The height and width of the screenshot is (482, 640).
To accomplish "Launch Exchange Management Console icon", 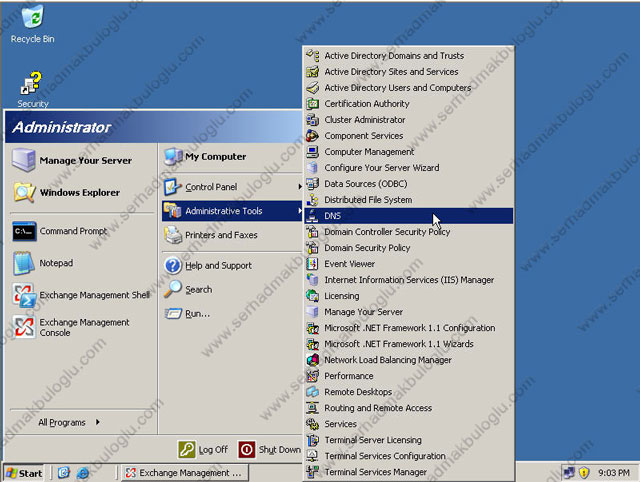I will click(24, 327).
